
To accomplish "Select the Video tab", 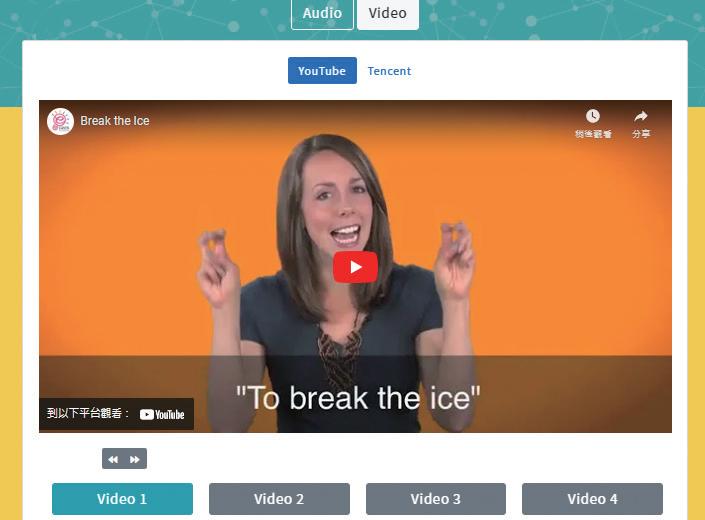I will 388,13.
